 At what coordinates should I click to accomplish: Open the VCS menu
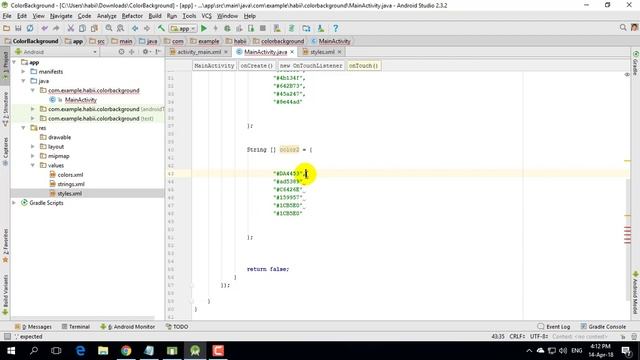pos(207,16)
